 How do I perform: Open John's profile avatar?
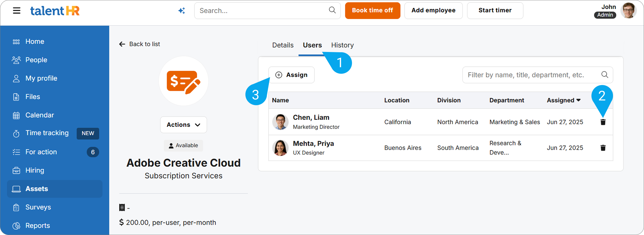628,11
